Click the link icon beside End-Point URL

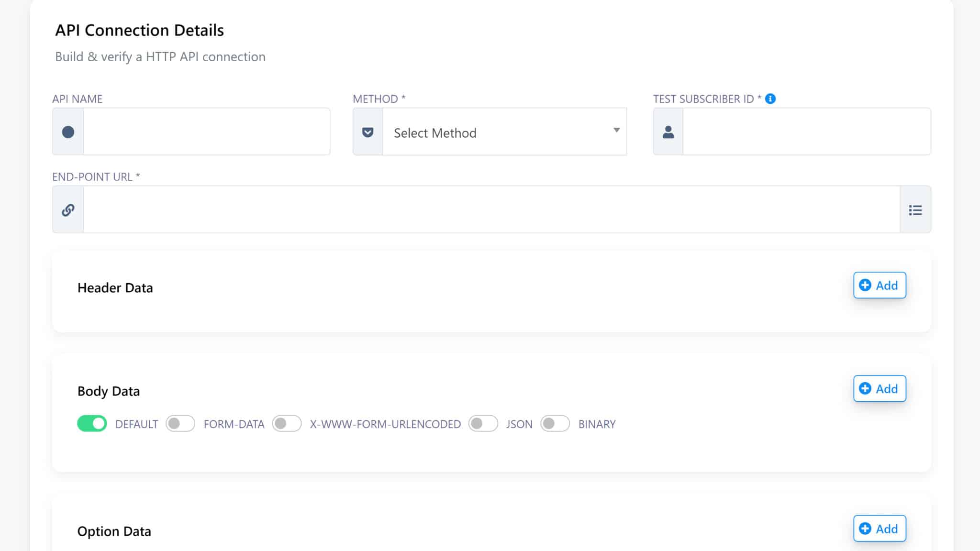[68, 210]
